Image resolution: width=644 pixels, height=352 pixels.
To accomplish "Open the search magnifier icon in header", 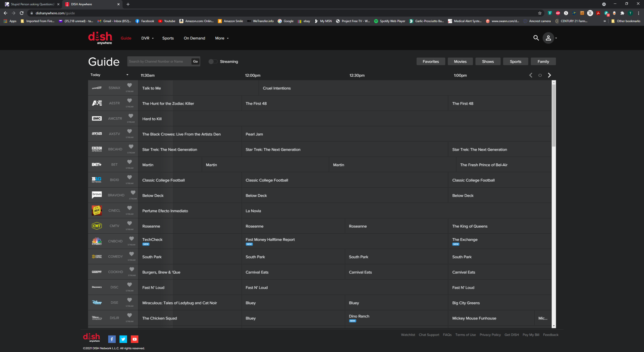I will [536, 38].
